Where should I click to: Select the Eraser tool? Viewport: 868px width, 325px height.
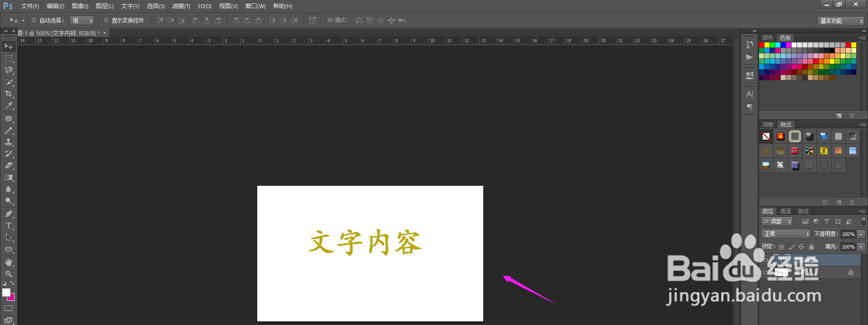pyautogui.click(x=9, y=165)
